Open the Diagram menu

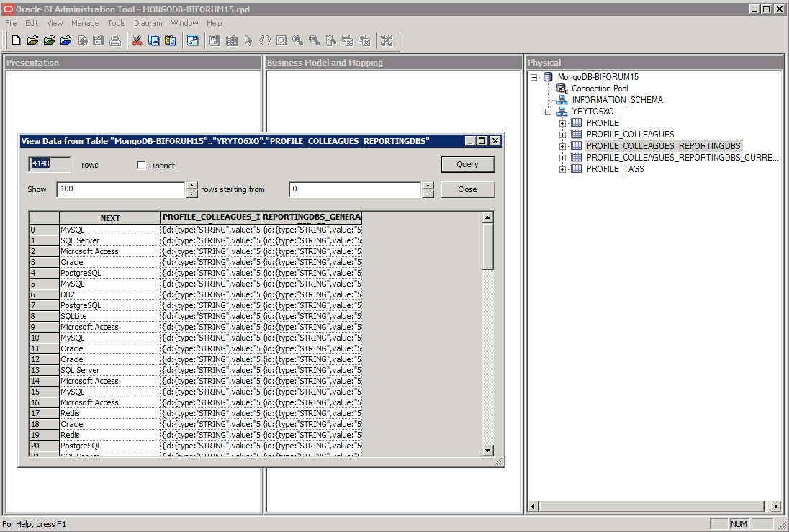148,23
